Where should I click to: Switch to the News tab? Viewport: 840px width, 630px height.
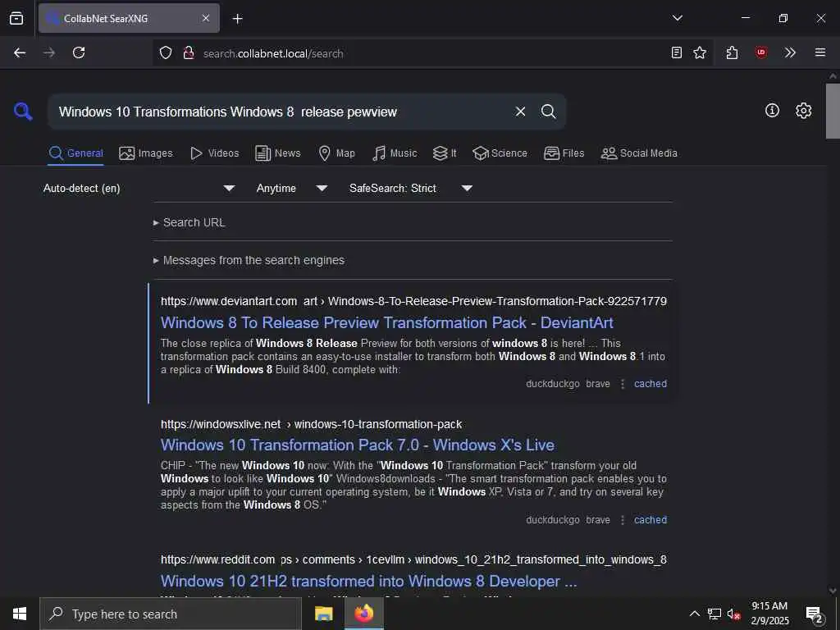[x=278, y=153]
